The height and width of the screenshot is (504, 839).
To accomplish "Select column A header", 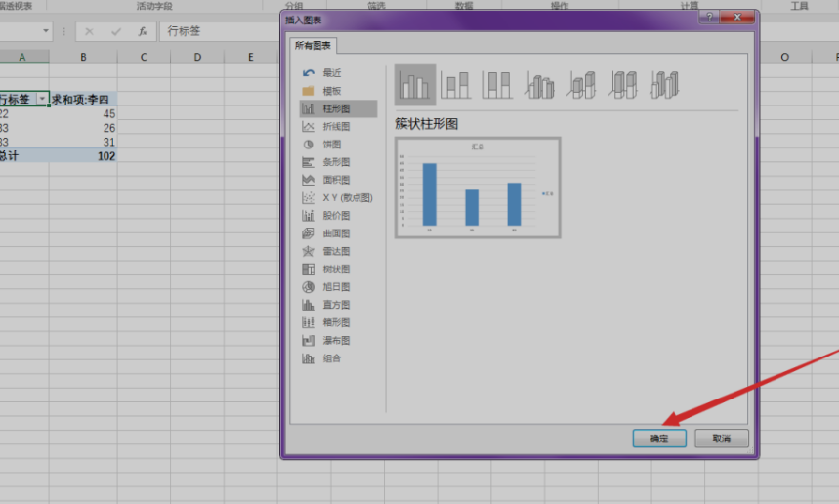I will [22, 57].
